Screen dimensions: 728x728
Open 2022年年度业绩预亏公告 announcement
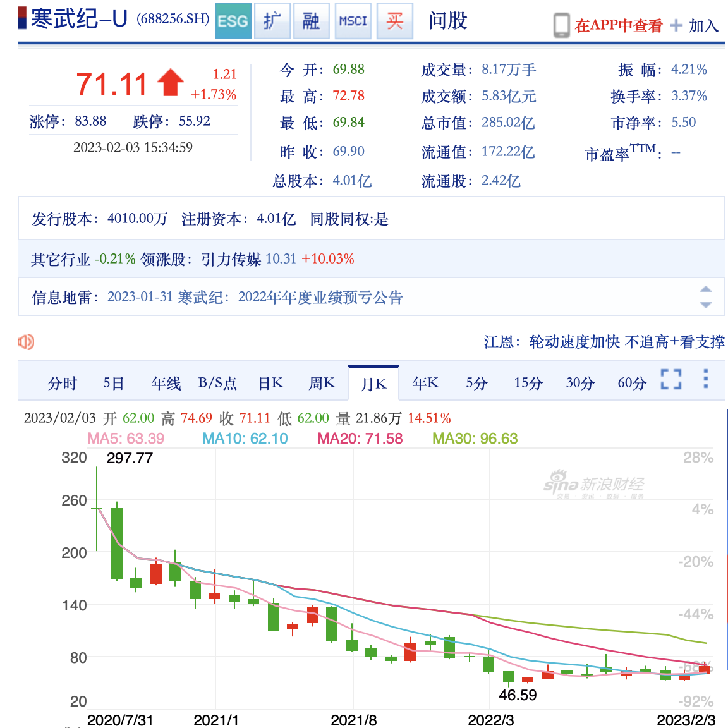[320, 297]
